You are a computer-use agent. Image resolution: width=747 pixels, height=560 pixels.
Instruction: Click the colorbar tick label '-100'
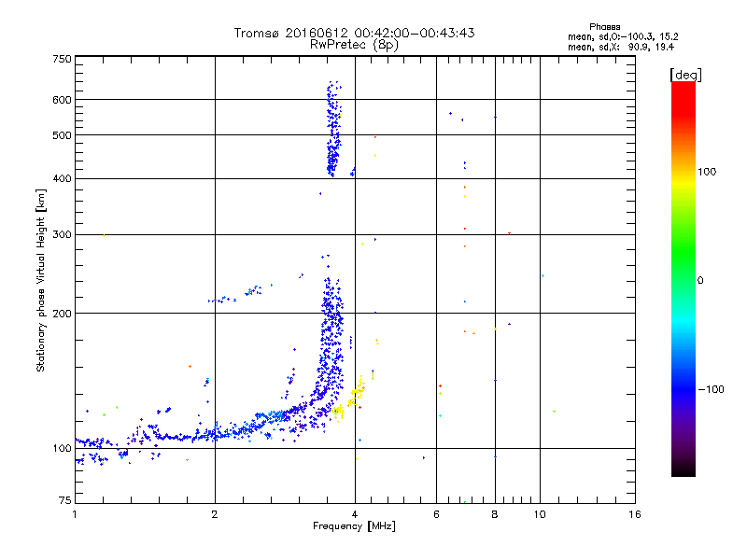pos(711,389)
